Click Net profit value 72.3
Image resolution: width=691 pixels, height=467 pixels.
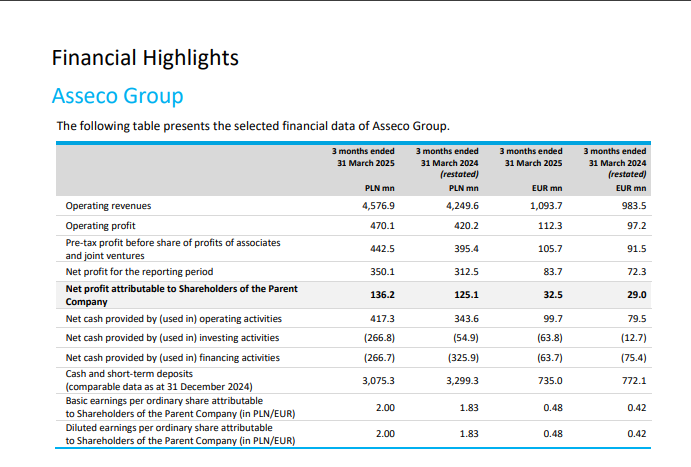(637, 272)
